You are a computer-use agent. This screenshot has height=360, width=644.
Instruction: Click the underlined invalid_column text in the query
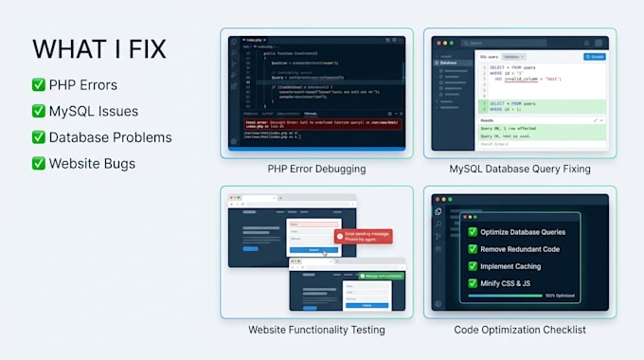coord(521,79)
